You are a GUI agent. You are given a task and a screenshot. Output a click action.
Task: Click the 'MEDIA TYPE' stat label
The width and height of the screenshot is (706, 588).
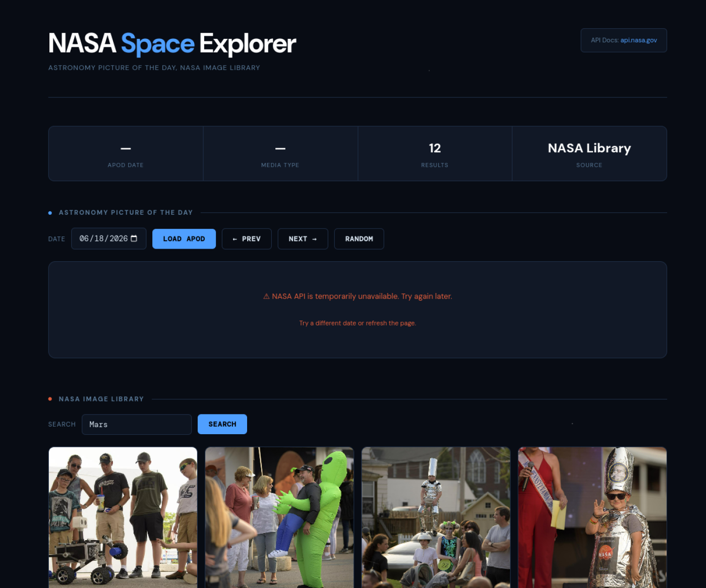pos(280,165)
